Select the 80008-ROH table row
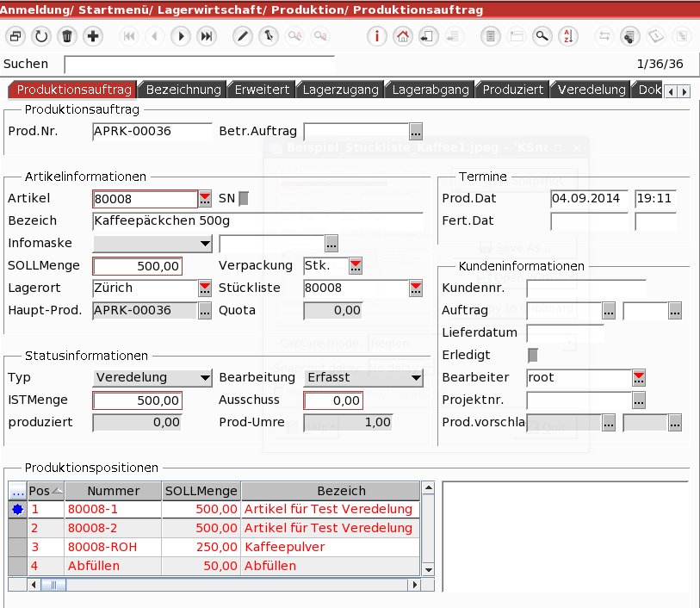Screen dimensions: 700x608 coord(214,548)
